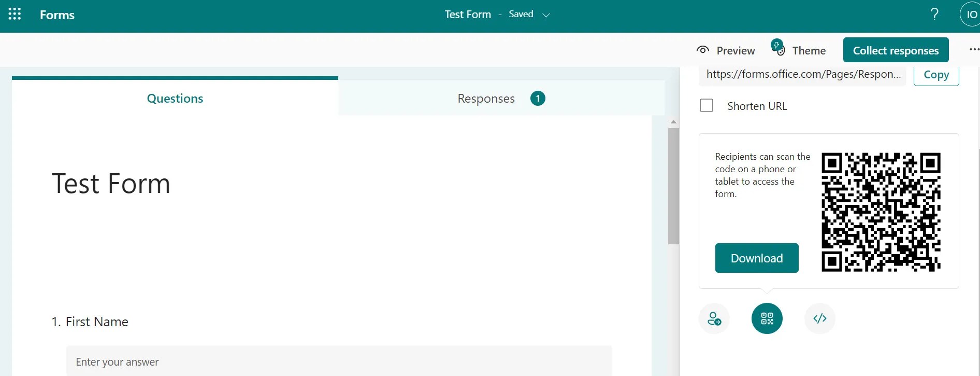980x376 pixels.
Task: Select the QR code share option
Action: pyautogui.click(x=767, y=318)
